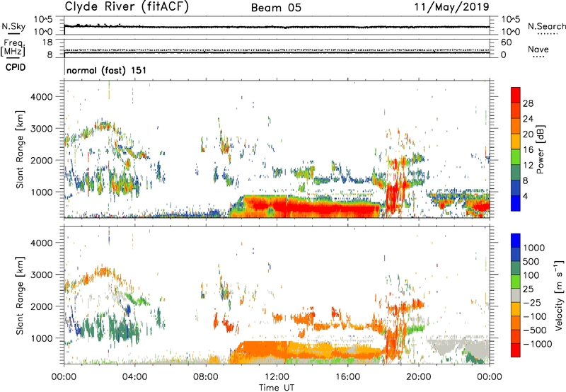Click the 'normal (fast) 151' text
Screen dimensions: 566x392
(107, 70)
